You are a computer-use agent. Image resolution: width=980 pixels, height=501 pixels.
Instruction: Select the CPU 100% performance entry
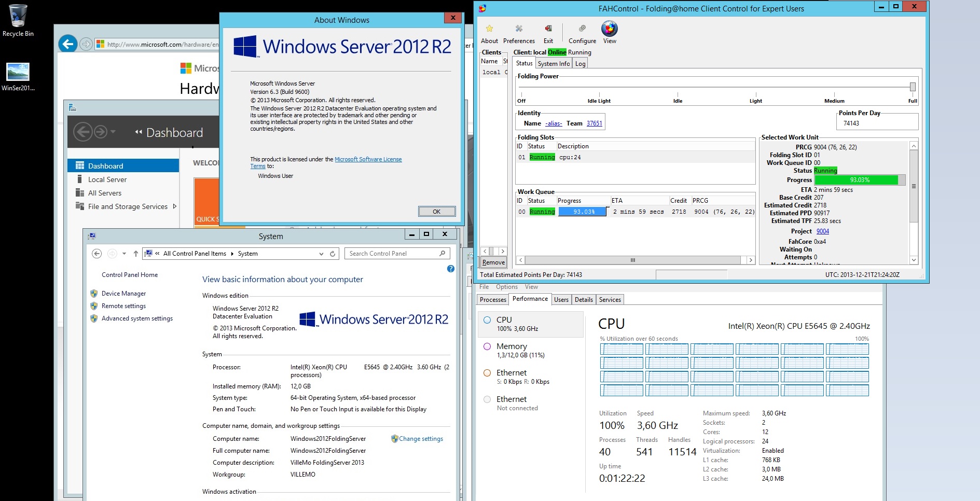pyautogui.click(x=530, y=324)
